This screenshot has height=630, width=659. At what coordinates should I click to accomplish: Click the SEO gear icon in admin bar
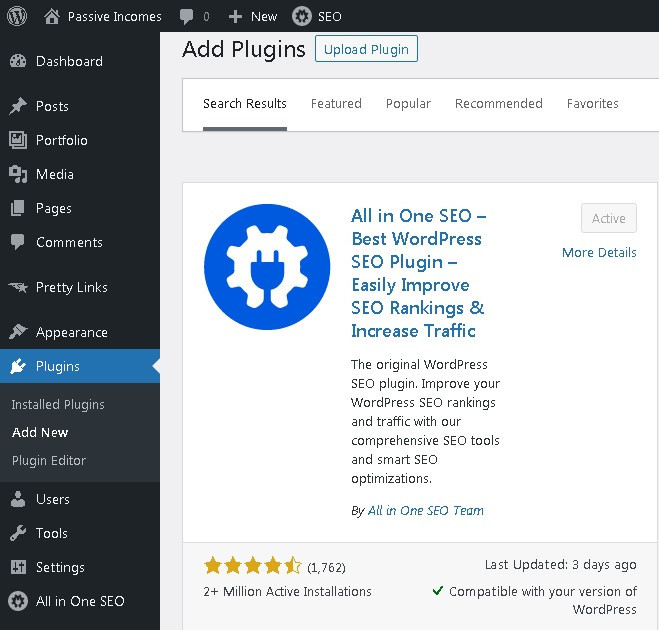coord(302,16)
